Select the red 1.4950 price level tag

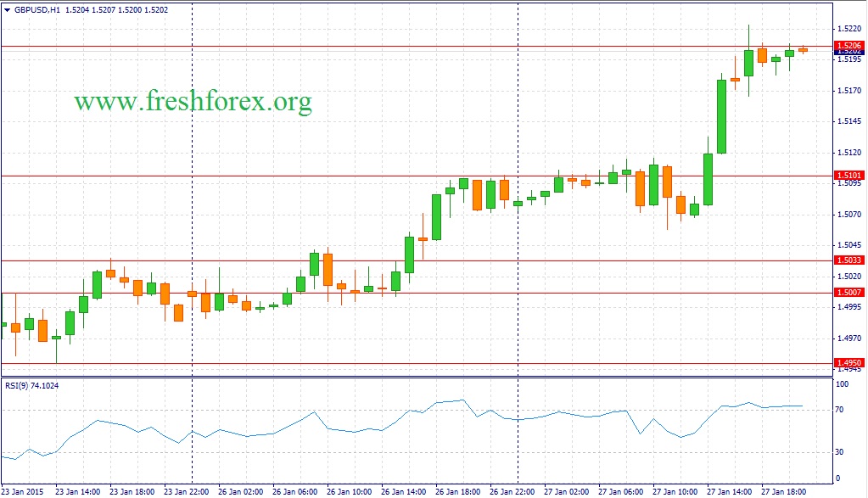848,363
